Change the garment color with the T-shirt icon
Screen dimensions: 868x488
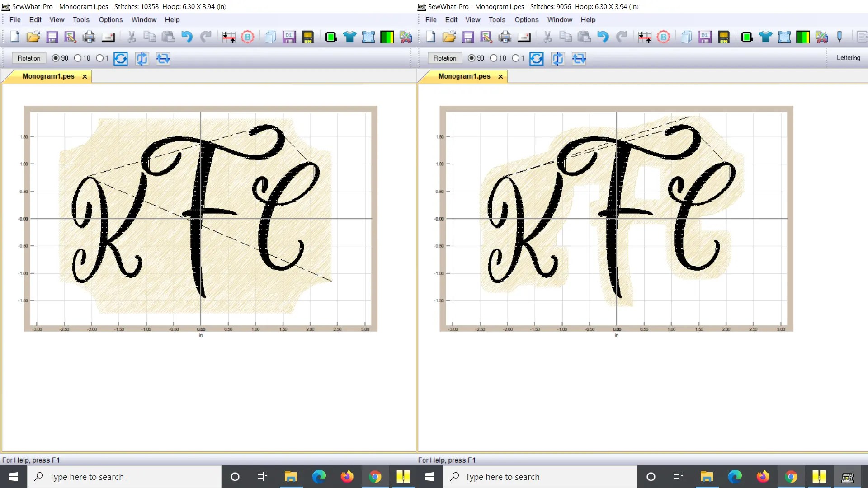(x=350, y=37)
